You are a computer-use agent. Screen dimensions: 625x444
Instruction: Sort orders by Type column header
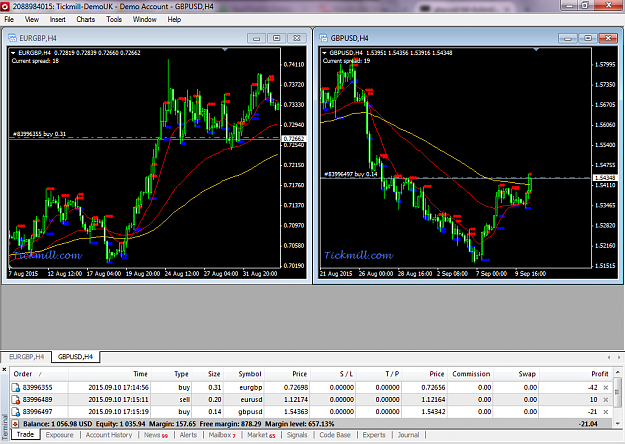[x=172, y=374]
